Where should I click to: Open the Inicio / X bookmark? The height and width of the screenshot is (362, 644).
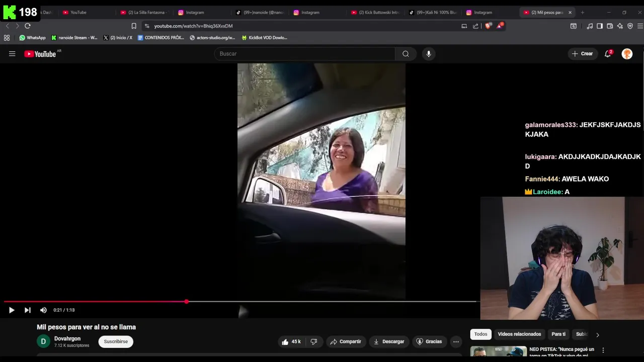coord(118,38)
